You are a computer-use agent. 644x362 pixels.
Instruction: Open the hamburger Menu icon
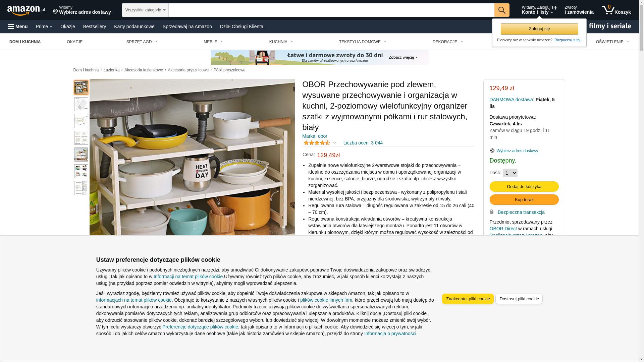[x=18, y=26]
